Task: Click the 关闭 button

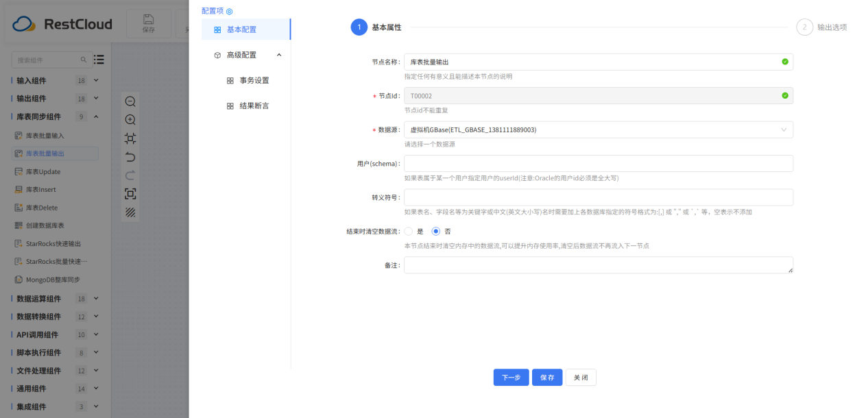Action: point(580,377)
